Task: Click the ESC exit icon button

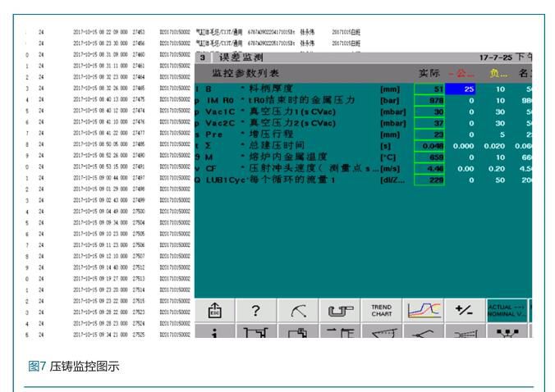Action: tap(214, 311)
